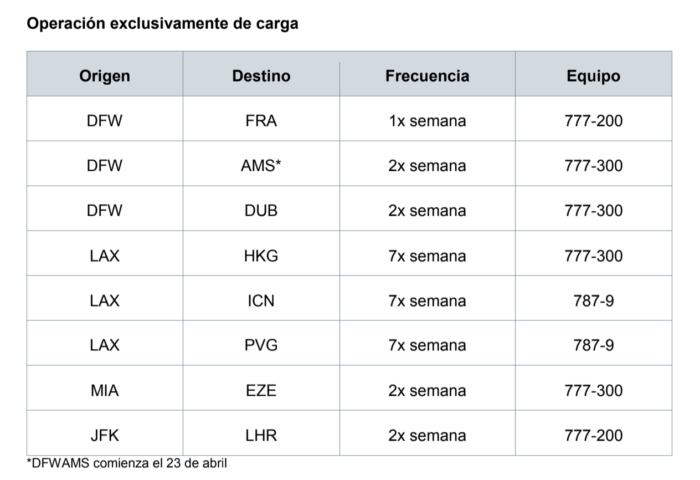This screenshot has width=700, height=480.
Task: Click the HKG destination cell
Action: 261,256
